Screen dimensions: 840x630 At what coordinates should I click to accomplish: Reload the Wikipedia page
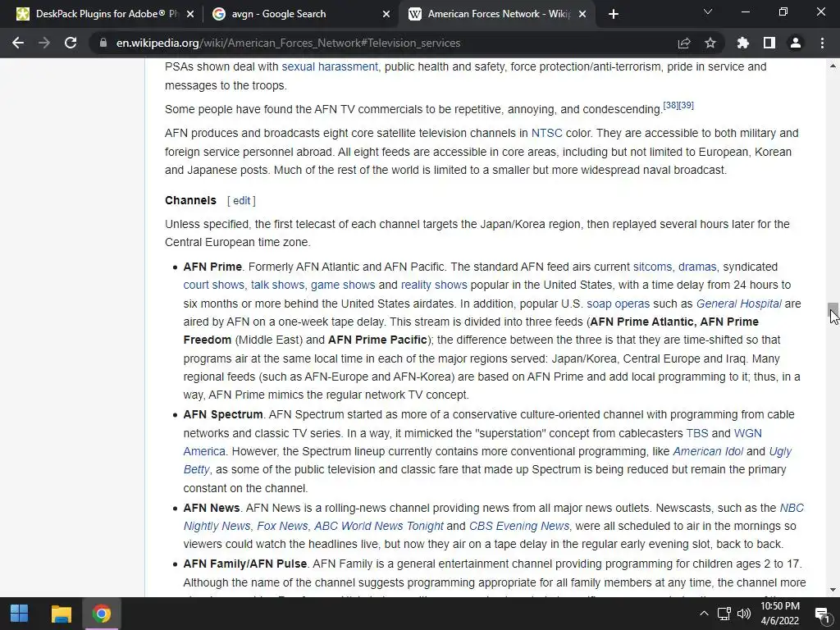pos(71,43)
